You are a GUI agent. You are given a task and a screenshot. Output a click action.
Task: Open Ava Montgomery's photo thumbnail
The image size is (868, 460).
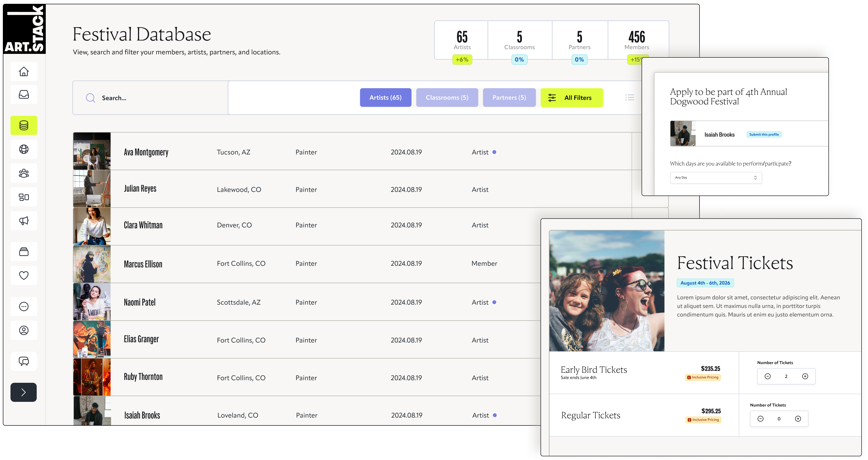click(x=92, y=151)
